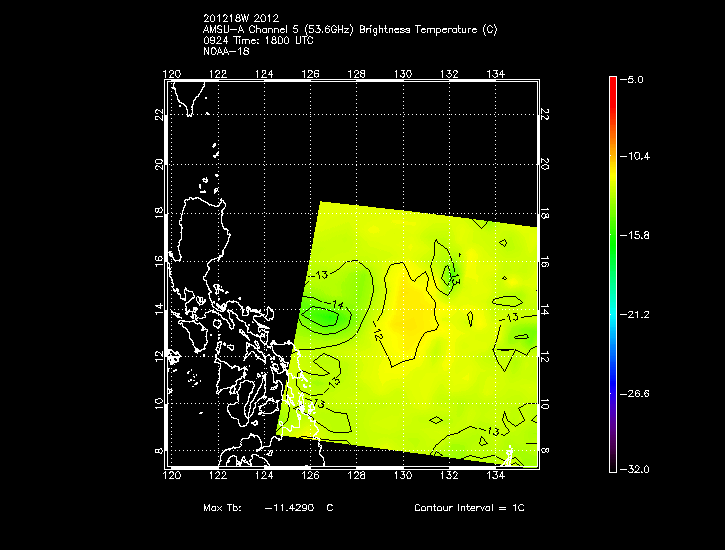This screenshot has width=725, height=550.
Task: Click the dark green cold spot inside -14 contour
Action: point(322,318)
